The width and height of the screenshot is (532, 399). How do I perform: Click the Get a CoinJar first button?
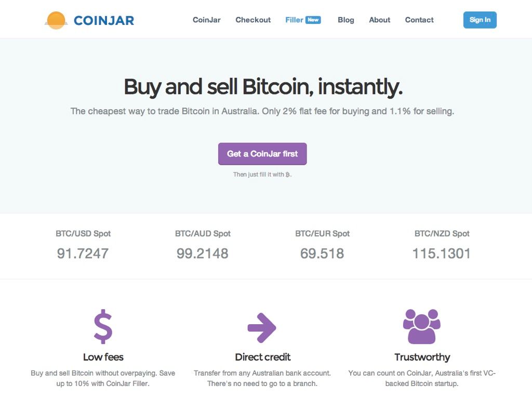coord(262,154)
